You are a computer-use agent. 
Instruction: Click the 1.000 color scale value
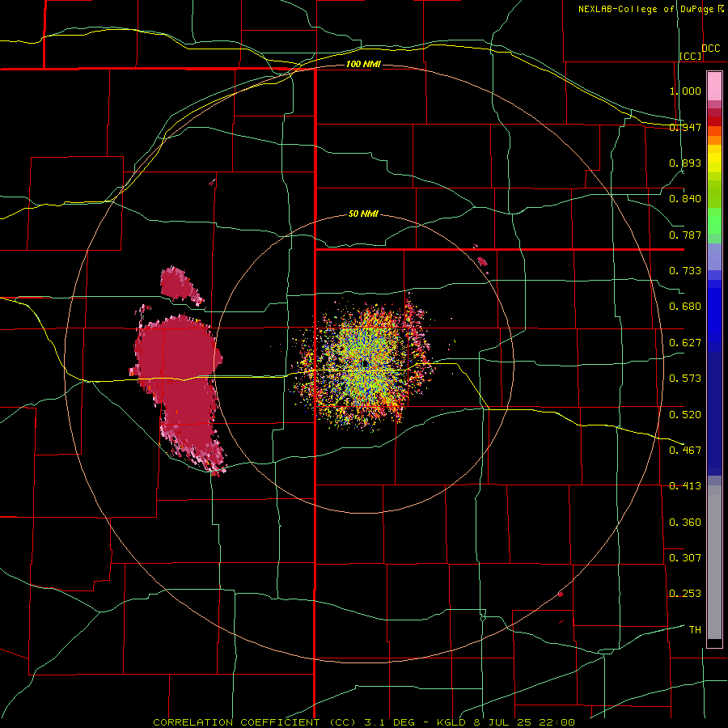(685, 91)
